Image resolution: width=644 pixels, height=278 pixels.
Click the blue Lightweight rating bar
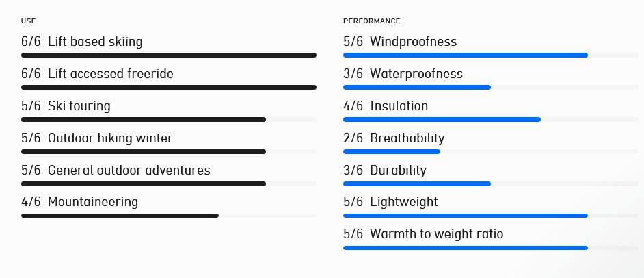pyautogui.click(x=465, y=216)
